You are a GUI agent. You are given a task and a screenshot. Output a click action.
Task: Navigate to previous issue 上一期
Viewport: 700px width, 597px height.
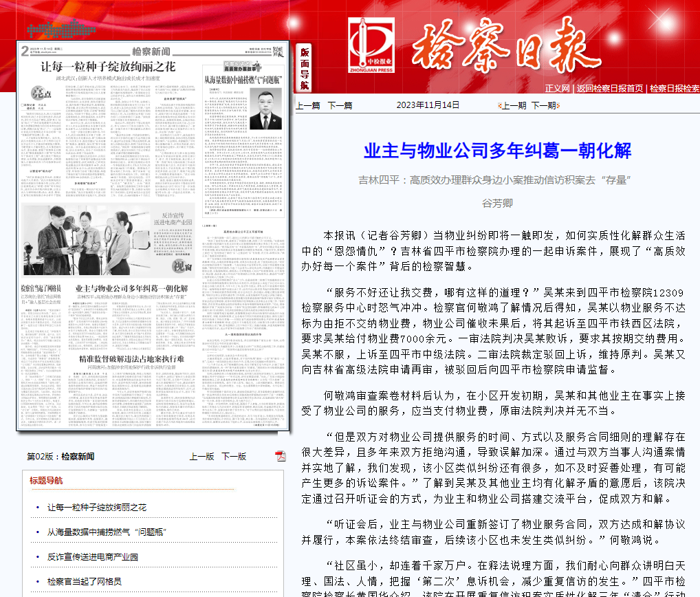(513, 105)
